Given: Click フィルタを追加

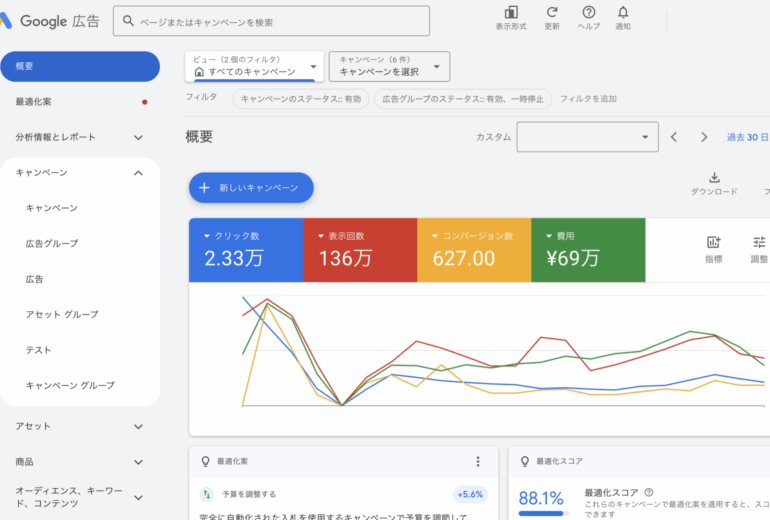Looking at the screenshot, I should click(x=588, y=99).
